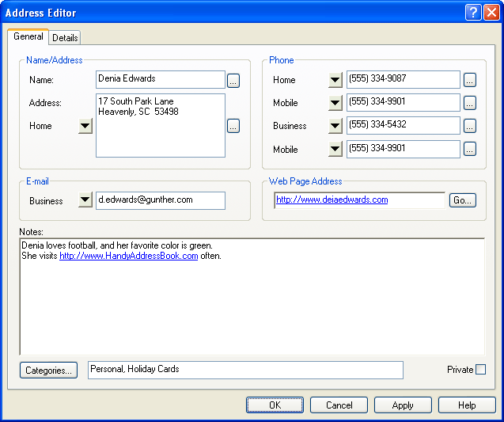The width and height of the screenshot is (504, 422).
Task: Expand the first Mobile phone type dropdown
Action: [x=335, y=103]
